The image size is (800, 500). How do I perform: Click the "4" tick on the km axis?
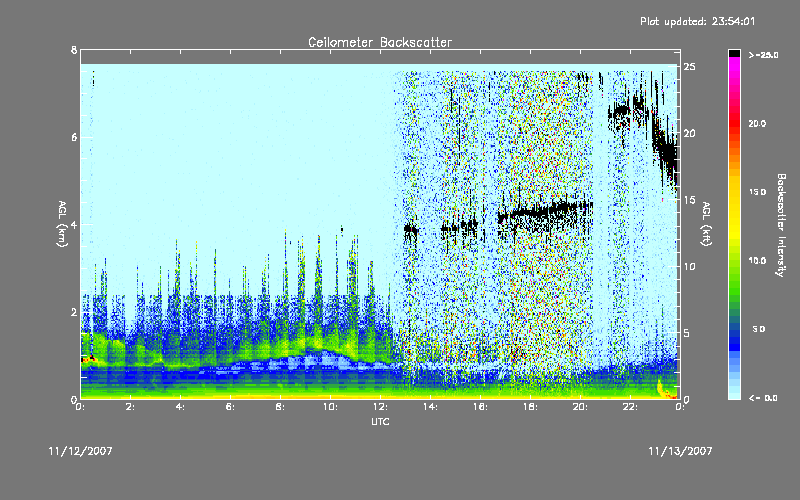pos(74,224)
